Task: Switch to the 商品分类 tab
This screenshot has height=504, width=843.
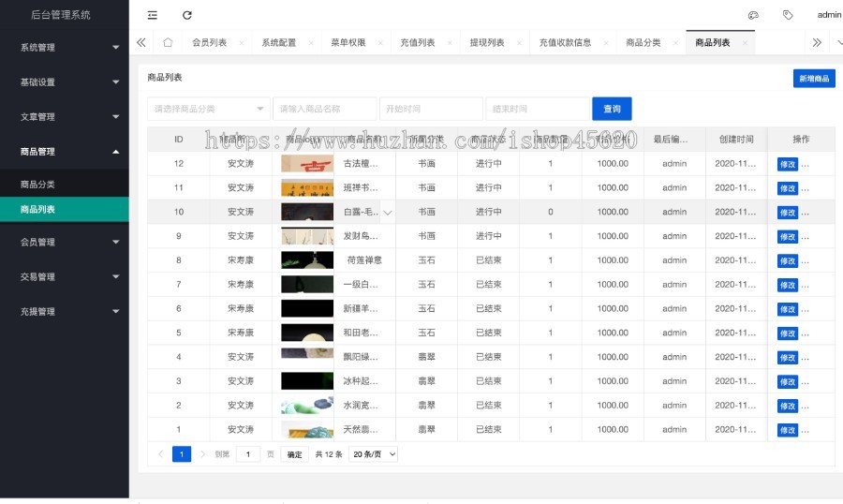Action: (643, 42)
